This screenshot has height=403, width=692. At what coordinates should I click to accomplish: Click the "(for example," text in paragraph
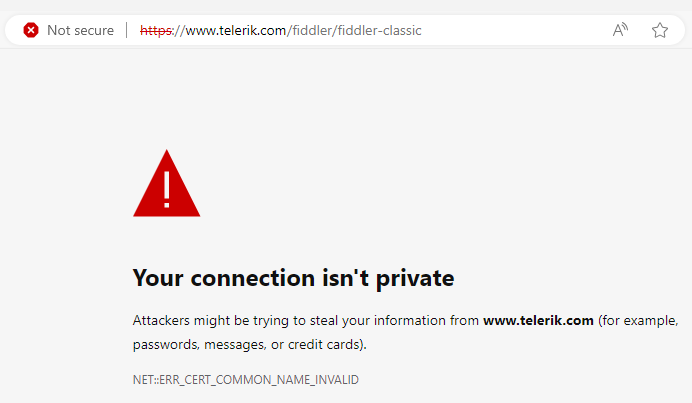tap(639, 321)
